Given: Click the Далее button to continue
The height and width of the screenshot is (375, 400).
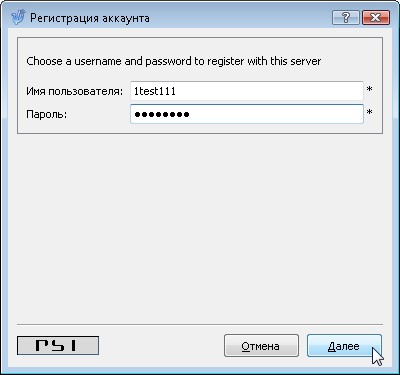Looking at the screenshot, I should click(344, 346).
